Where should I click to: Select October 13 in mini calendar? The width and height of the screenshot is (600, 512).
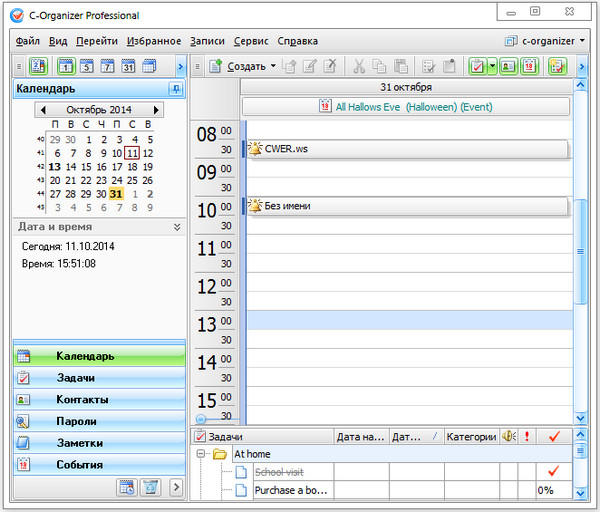pos(55,167)
